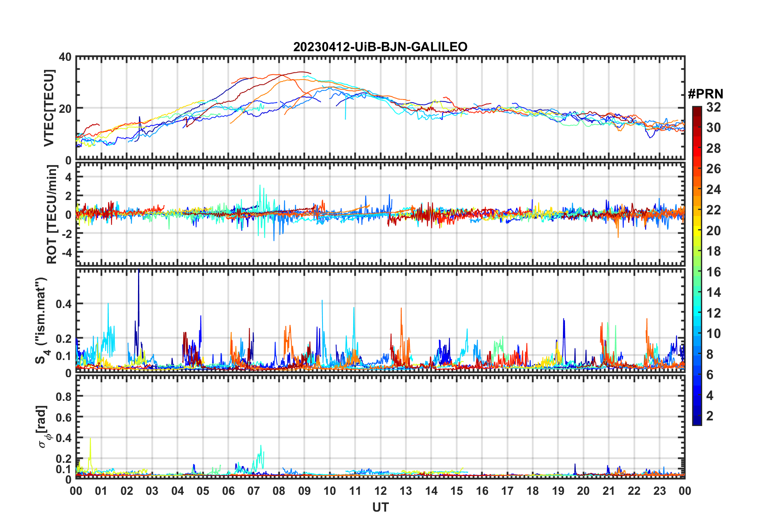This screenshot has width=761, height=532.
Task: Pick PRN colorbar tick label 12
Action: click(x=713, y=313)
